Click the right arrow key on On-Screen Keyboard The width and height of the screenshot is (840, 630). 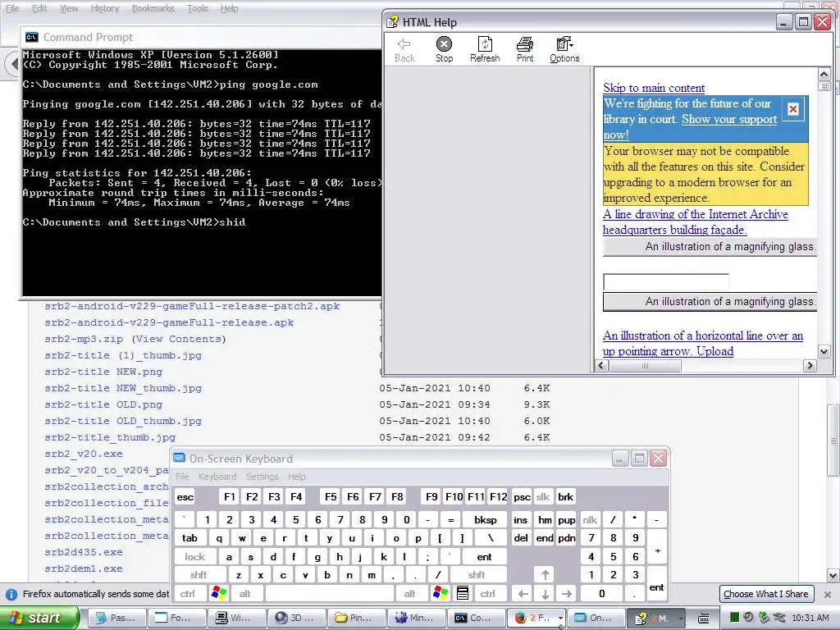567,594
